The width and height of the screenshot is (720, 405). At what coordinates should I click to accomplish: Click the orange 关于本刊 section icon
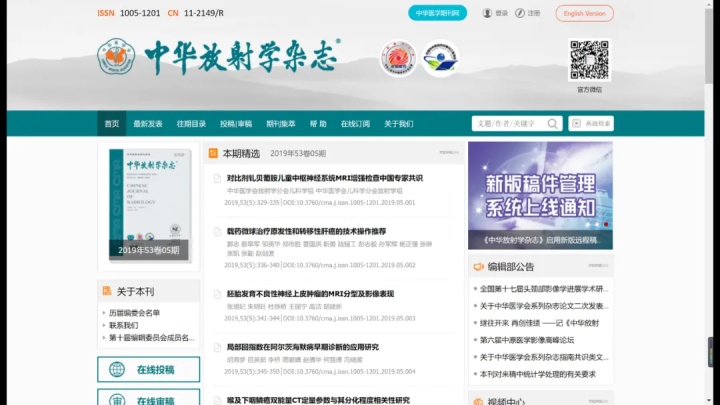coord(107,291)
